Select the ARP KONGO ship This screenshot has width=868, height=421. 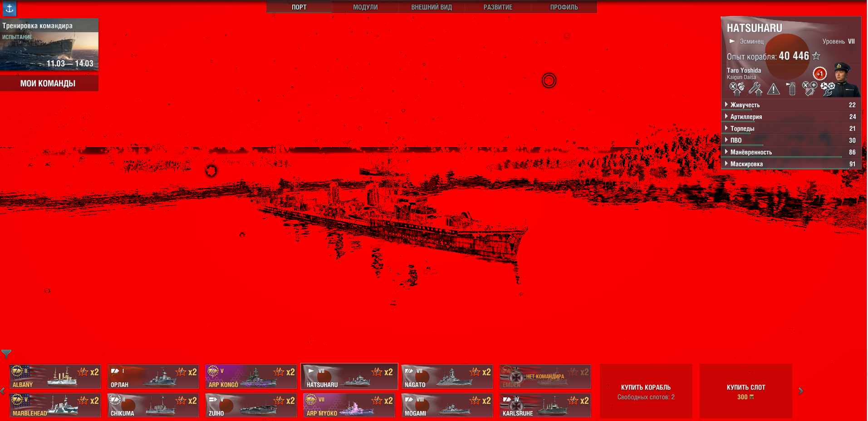pyautogui.click(x=251, y=376)
